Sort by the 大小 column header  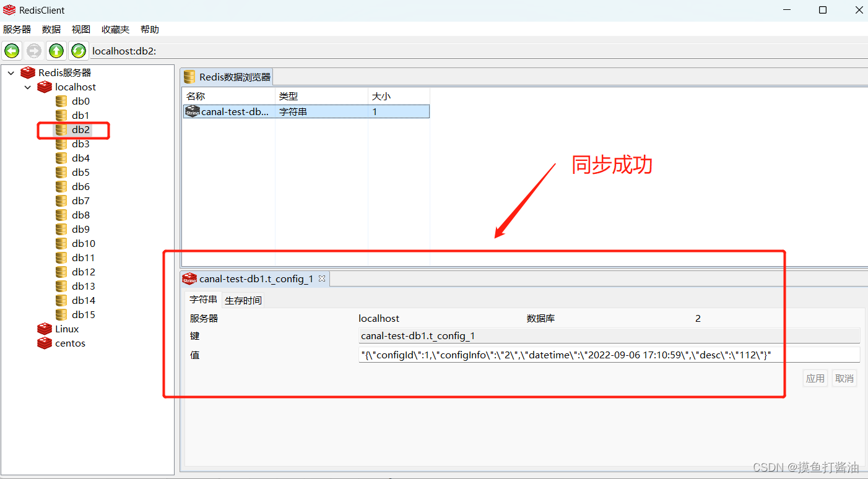(x=399, y=96)
